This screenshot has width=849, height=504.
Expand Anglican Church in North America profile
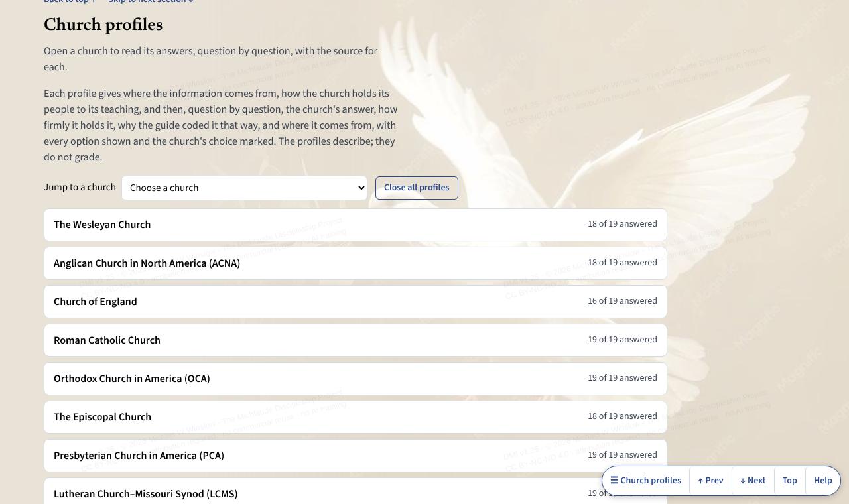(x=356, y=263)
